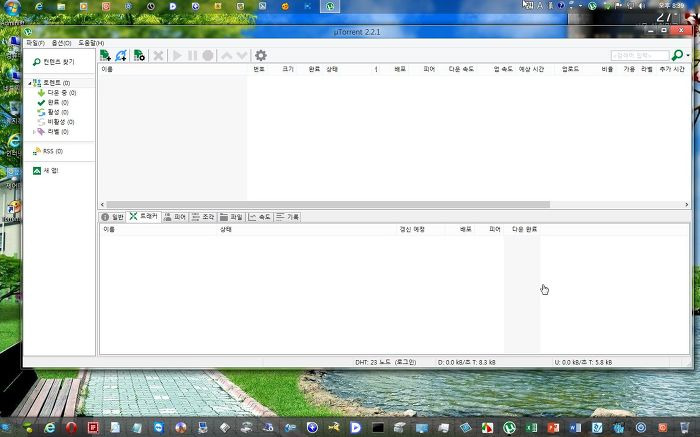700x437 pixels.
Task: Switch to the 파일 tab
Action: coord(231,217)
